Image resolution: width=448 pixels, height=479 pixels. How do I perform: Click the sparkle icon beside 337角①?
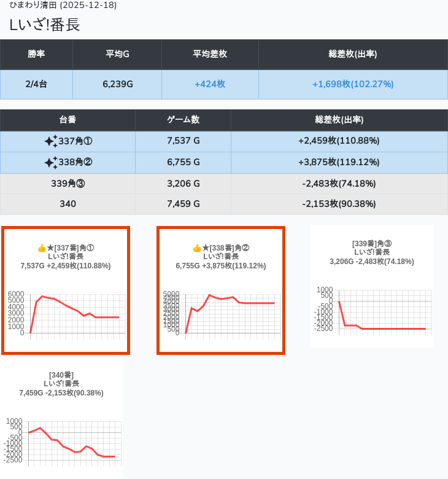click(50, 141)
